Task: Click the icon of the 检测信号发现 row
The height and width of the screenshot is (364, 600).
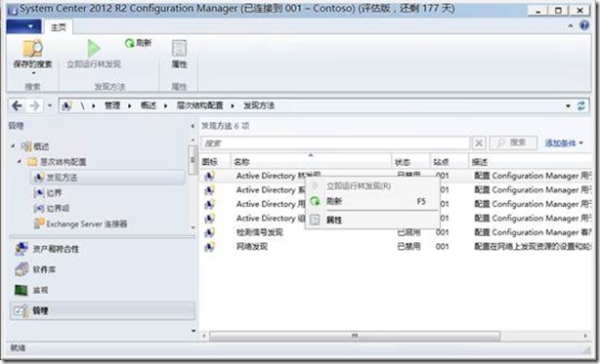Action: coord(209,232)
